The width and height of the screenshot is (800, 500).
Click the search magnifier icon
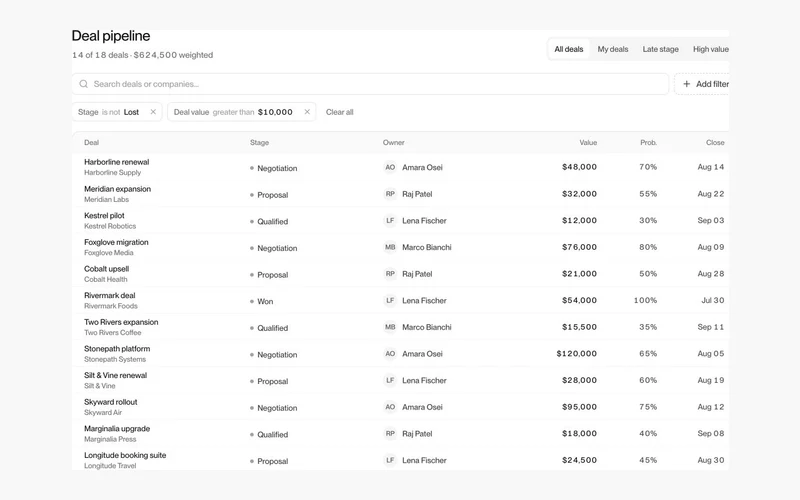[x=84, y=84]
